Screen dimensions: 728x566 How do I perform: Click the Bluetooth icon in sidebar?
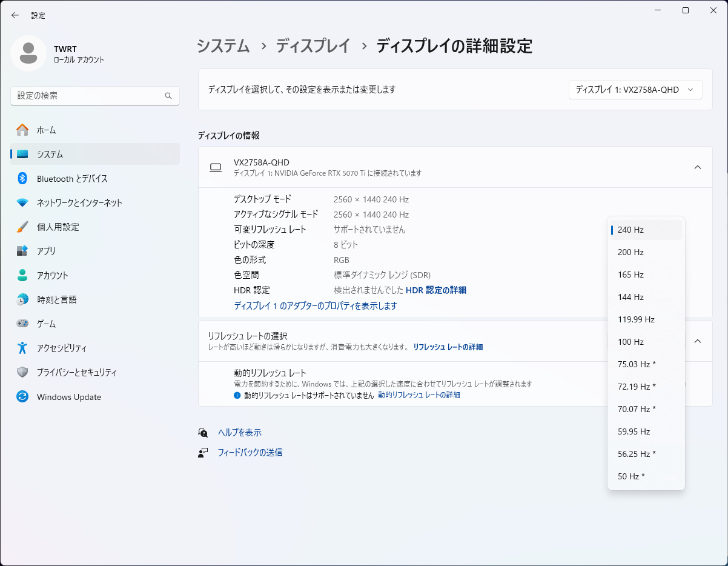pyautogui.click(x=22, y=178)
